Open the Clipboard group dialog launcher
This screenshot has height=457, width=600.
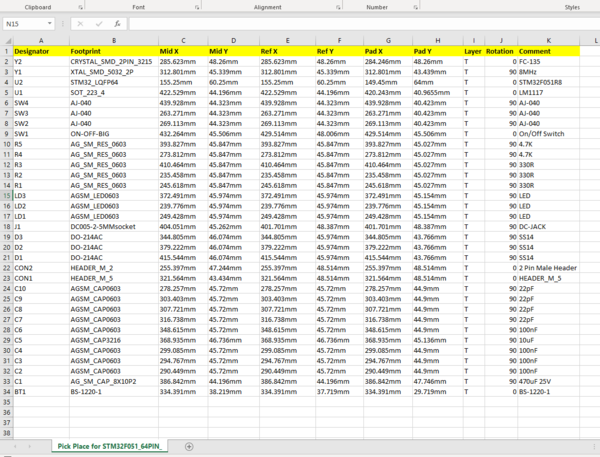tap(80, 7)
